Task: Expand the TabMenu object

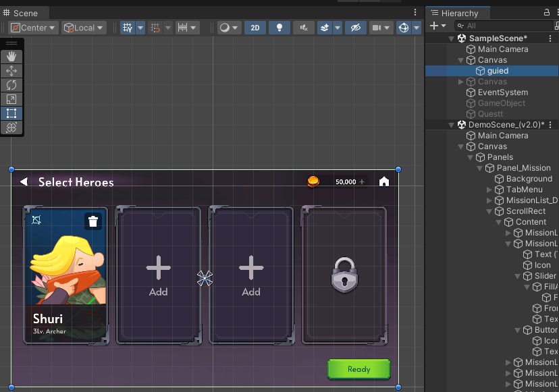Action: [489, 190]
